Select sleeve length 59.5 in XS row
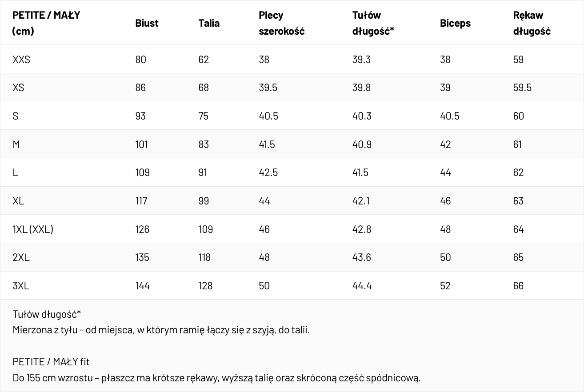The height and width of the screenshot is (392, 584). (x=522, y=88)
